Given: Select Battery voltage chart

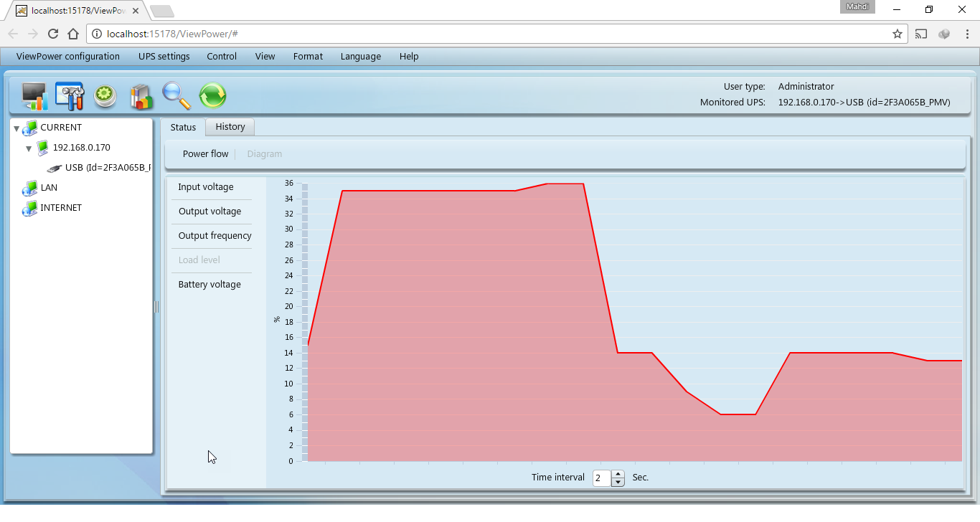Looking at the screenshot, I should [209, 285].
